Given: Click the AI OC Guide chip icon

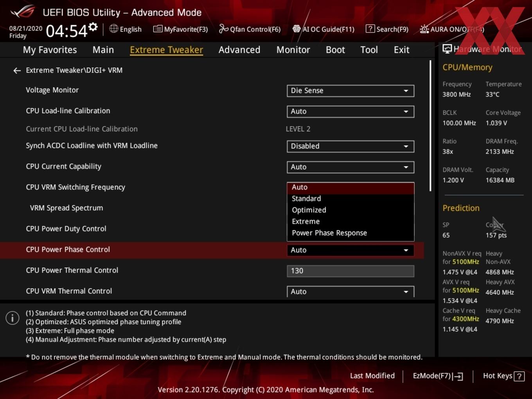Looking at the screenshot, I should 297,29.
